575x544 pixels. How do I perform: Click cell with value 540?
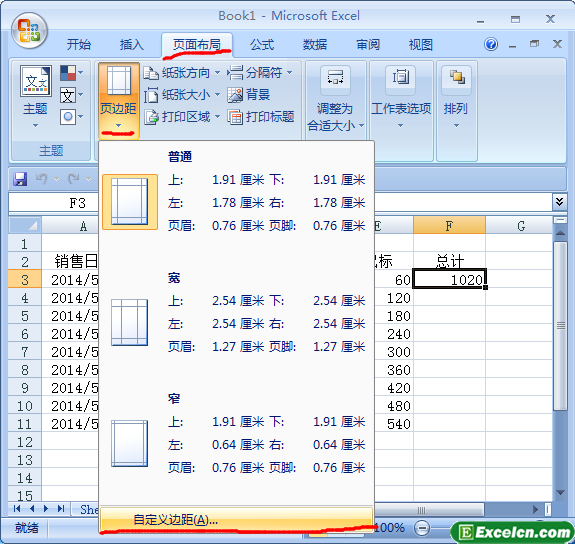tap(394, 424)
